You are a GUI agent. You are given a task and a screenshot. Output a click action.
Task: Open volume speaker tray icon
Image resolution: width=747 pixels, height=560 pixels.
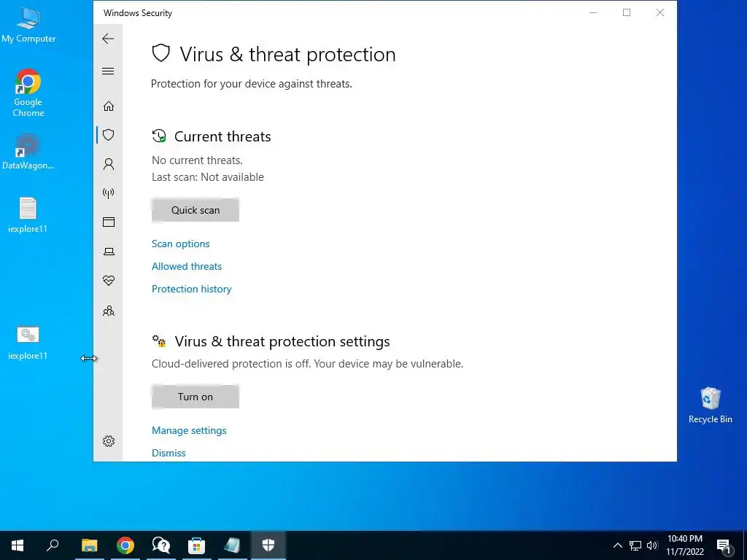pyautogui.click(x=651, y=545)
